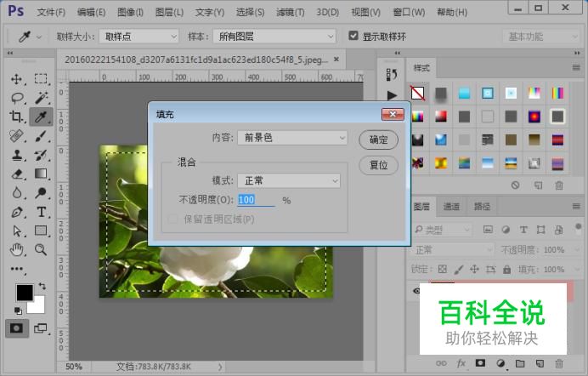Open the 取样大小 dropdown
This screenshot has width=588, height=376.
click(x=139, y=37)
